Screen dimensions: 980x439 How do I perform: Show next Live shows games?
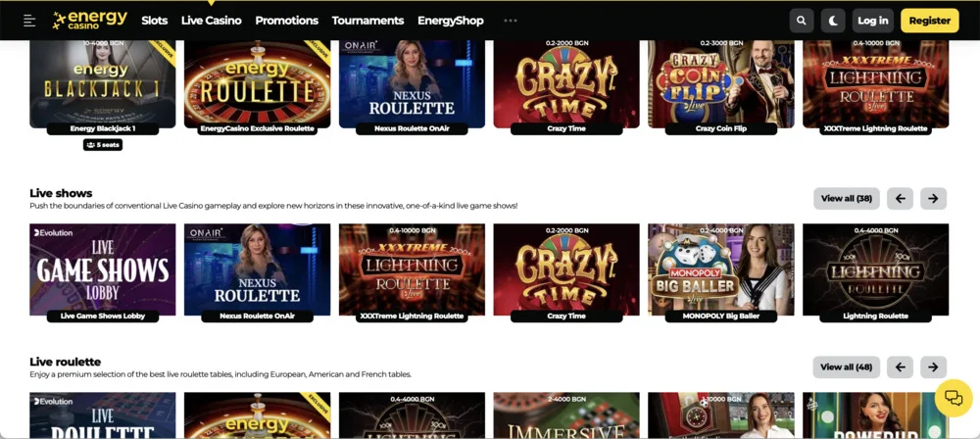click(x=933, y=198)
